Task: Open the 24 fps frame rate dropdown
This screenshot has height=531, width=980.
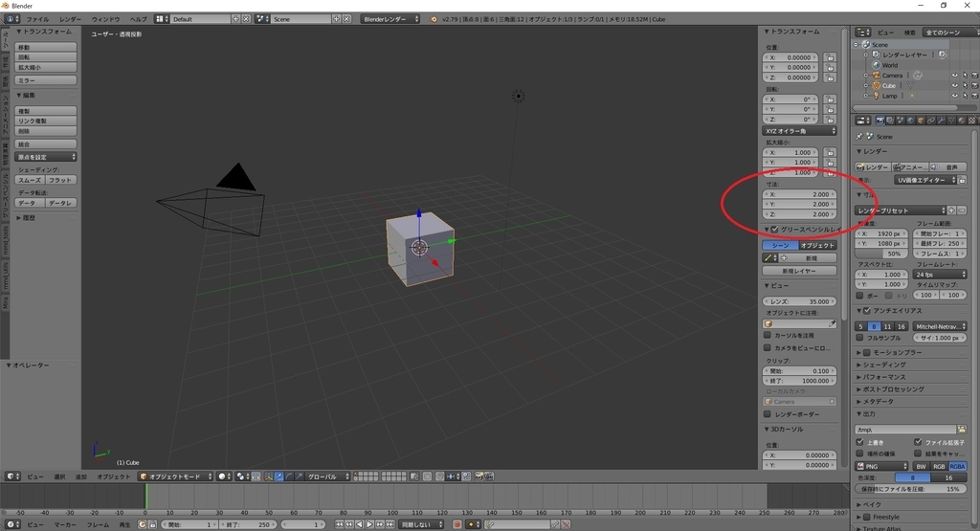Action: pyautogui.click(x=941, y=275)
